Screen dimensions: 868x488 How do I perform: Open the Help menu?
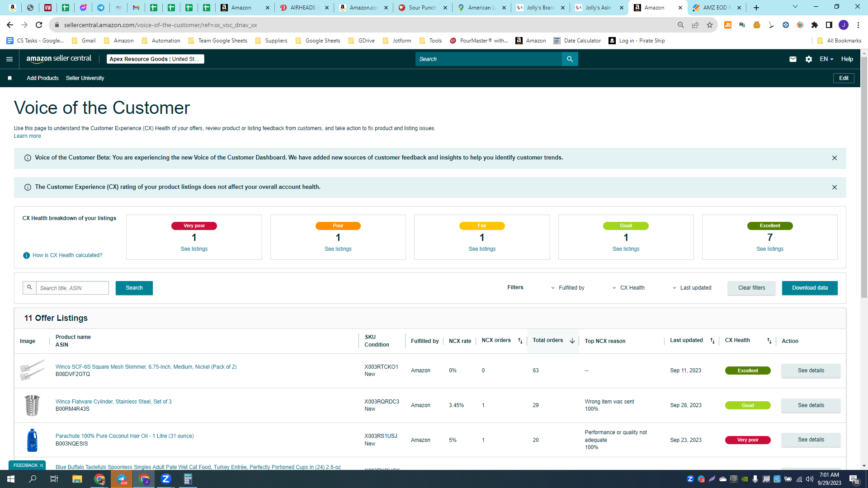point(847,59)
